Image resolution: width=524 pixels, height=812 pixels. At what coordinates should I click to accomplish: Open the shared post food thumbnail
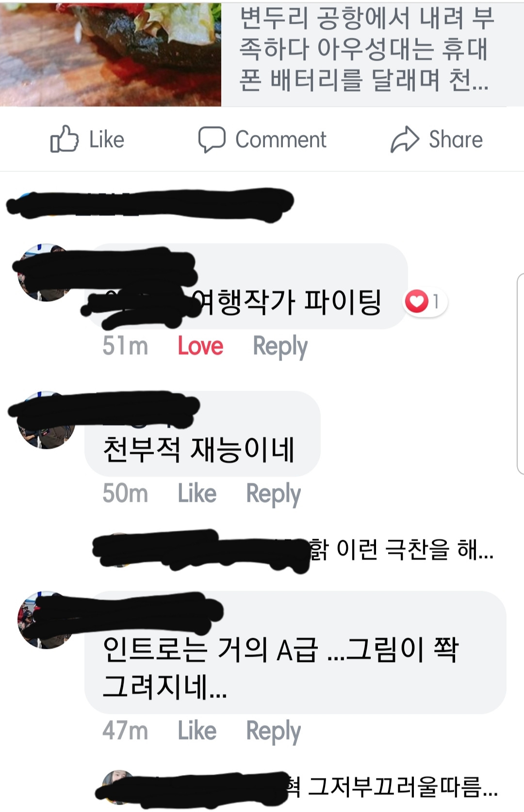111,54
